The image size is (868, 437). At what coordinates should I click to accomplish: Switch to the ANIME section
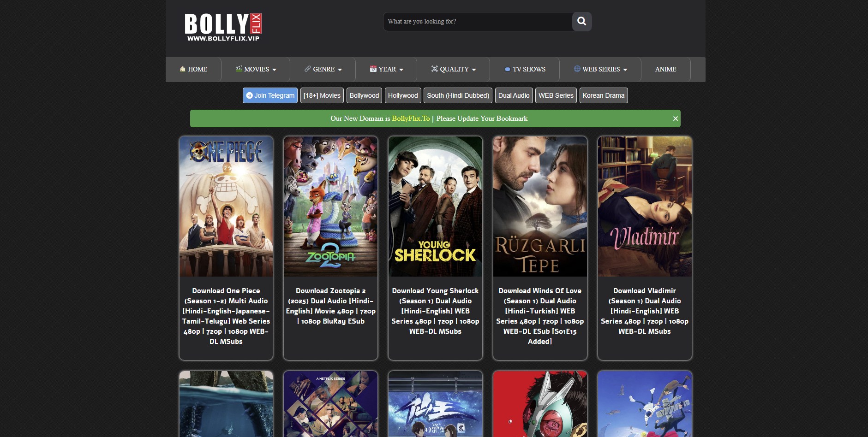(x=665, y=69)
